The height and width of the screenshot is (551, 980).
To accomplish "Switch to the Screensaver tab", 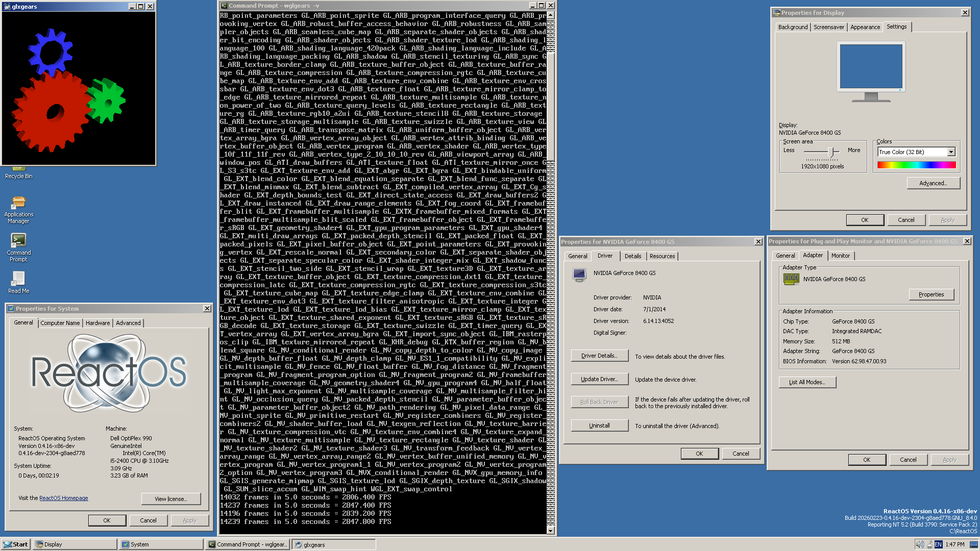I will point(828,27).
